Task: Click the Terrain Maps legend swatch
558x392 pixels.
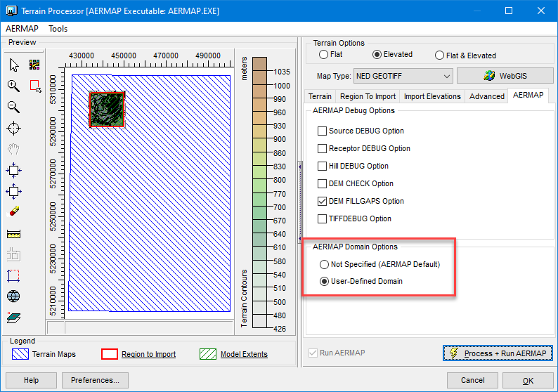Action: [20, 354]
